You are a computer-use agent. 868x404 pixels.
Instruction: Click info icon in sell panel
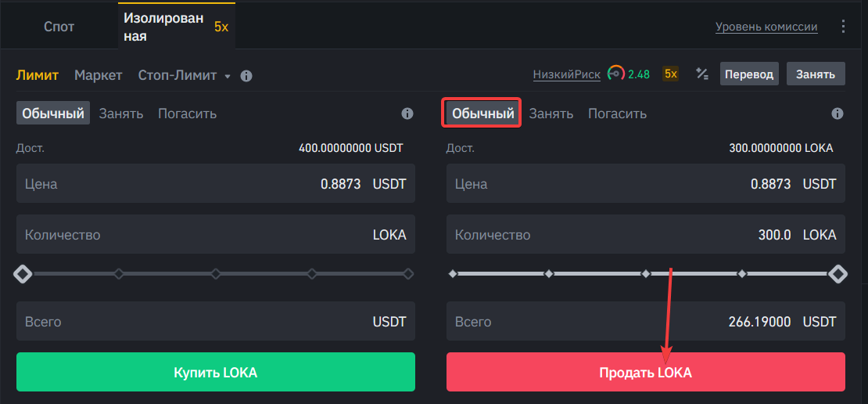click(838, 114)
